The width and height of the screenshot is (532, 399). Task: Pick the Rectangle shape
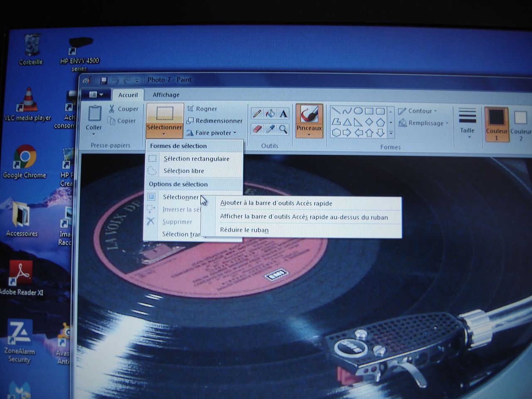pyautogui.click(x=369, y=111)
